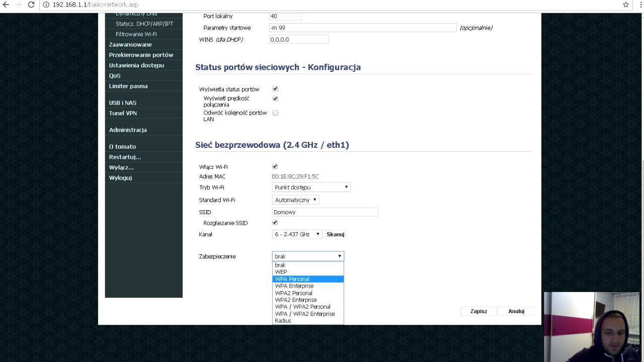This screenshot has width=644, height=362.
Task: Toggle Wyświetla status portów checkbox
Action: (x=275, y=89)
